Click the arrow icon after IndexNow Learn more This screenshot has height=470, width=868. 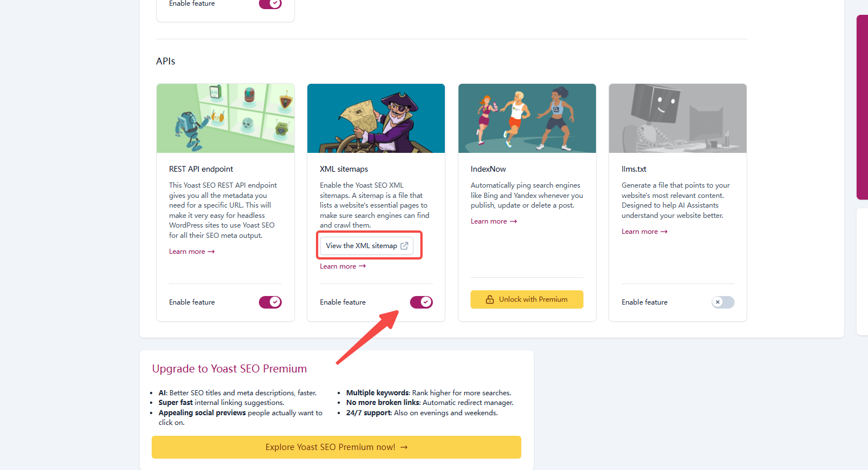tap(513, 221)
